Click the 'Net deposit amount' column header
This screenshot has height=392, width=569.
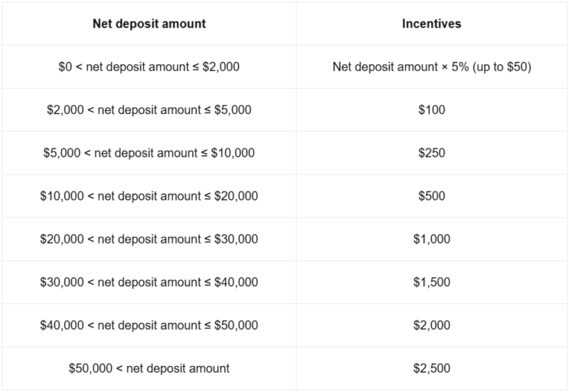(x=149, y=24)
